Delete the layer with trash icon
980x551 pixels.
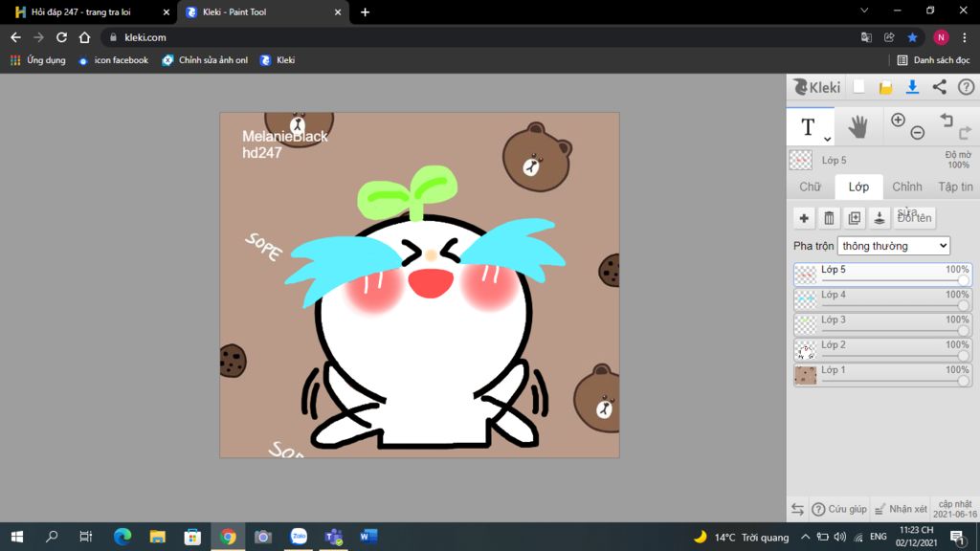pyautogui.click(x=830, y=218)
